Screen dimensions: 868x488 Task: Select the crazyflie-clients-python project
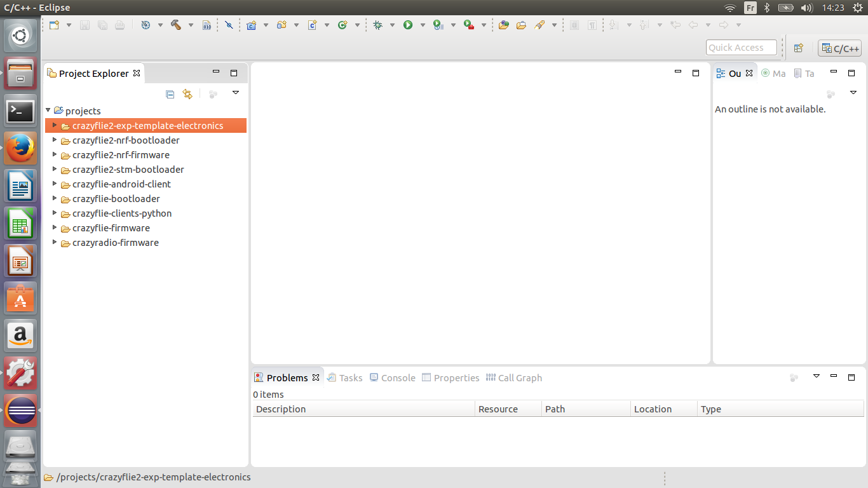[x=121, y=213]
